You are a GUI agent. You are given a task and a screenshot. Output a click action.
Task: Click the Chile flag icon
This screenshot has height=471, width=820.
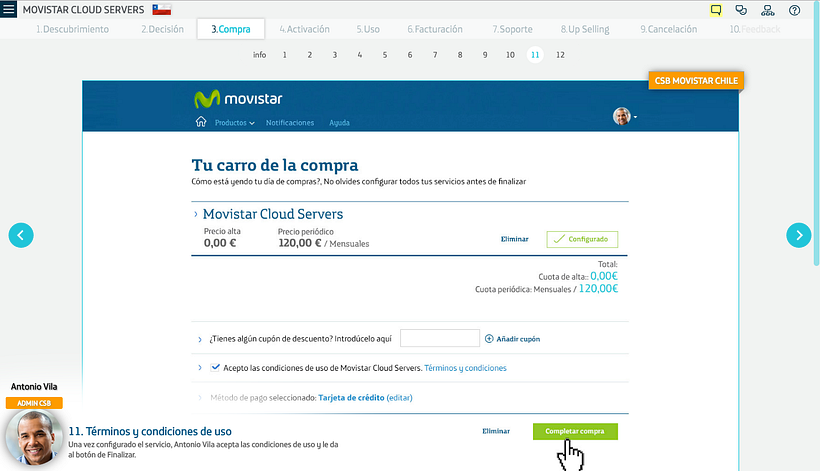click(161, 10)
